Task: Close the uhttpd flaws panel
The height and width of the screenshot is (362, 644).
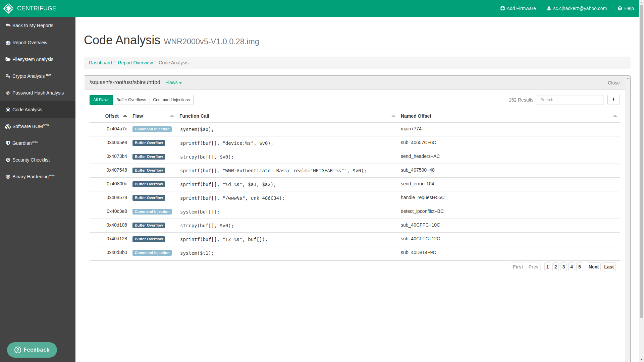Action: coord(613,83)
